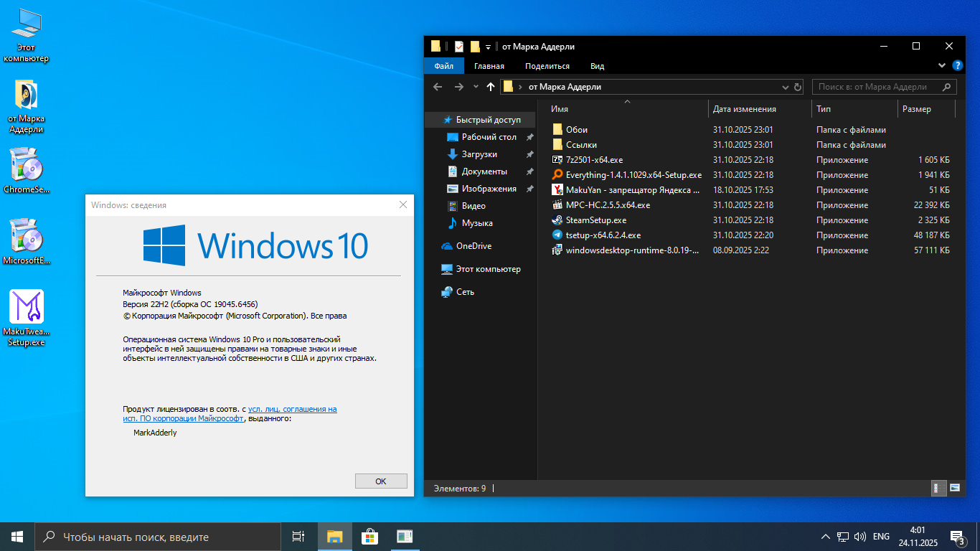Open the recent locations dropdown arrow
This screenshot has height=551, width=980.
coord(476,87)
